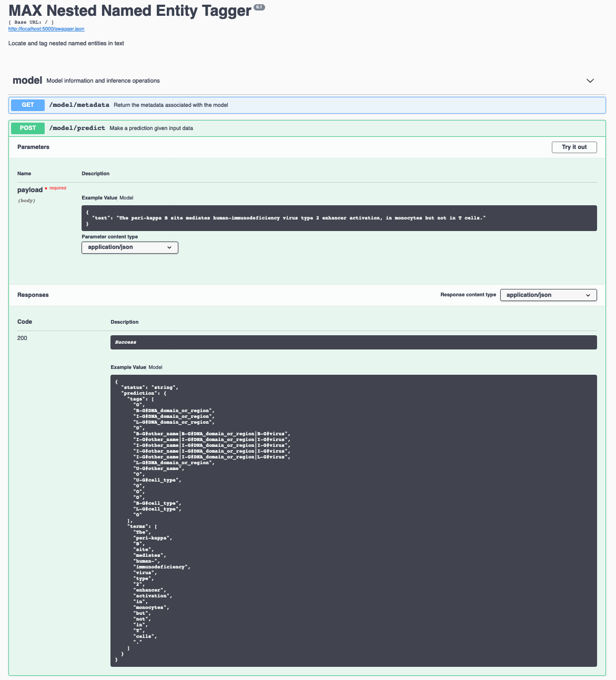Click the "status": "string" line
The image size is (616, 680).
click(x=150, y=388)
